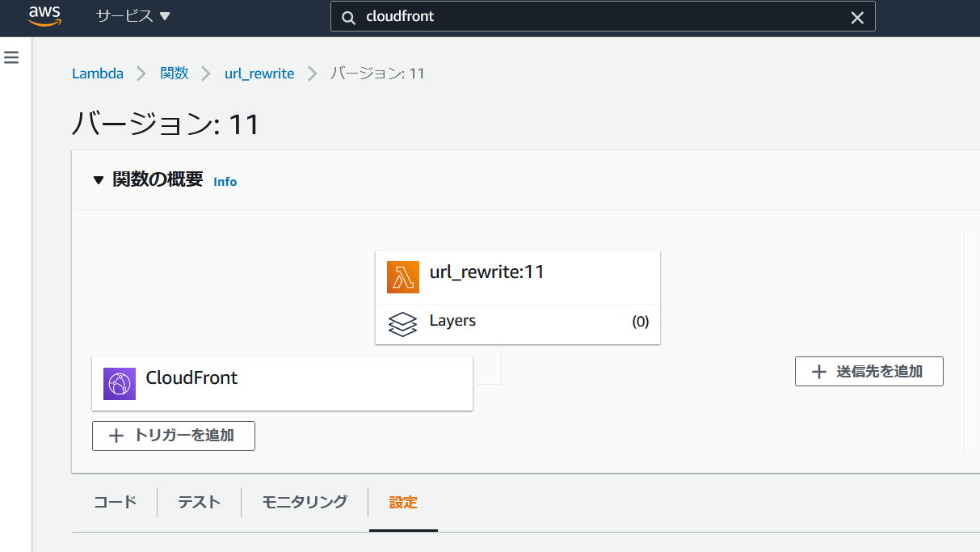This screenshot has width=980, height=552.
Task: Navigate to 関数 via breadcrumb
Action: pyautogui.click(x=174, y=73)
